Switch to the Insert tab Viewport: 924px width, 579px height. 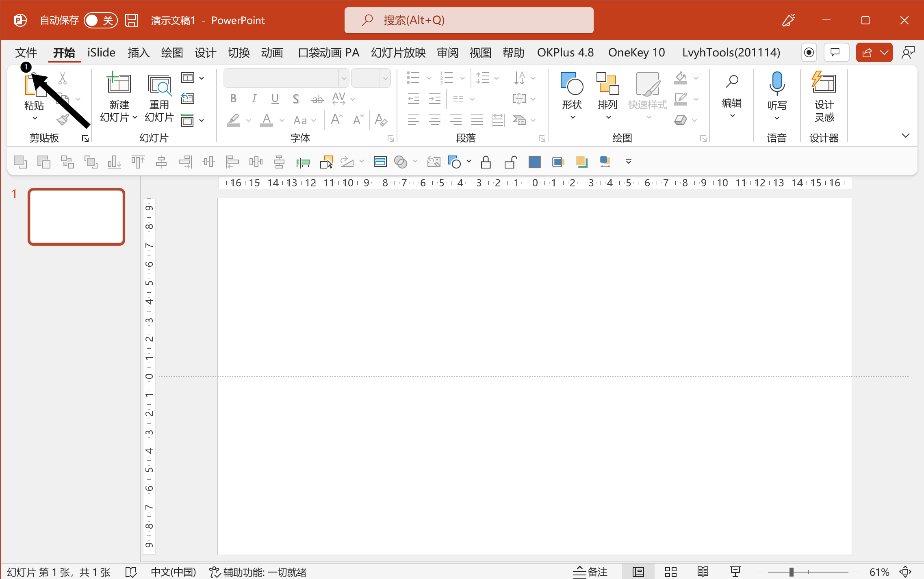click(x=139, y=53)
